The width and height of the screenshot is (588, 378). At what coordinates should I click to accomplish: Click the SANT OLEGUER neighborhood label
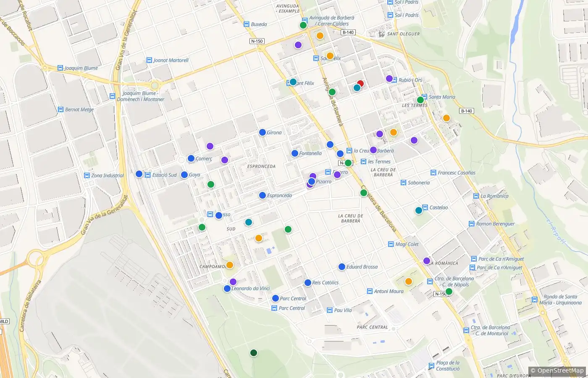(403, 34)
